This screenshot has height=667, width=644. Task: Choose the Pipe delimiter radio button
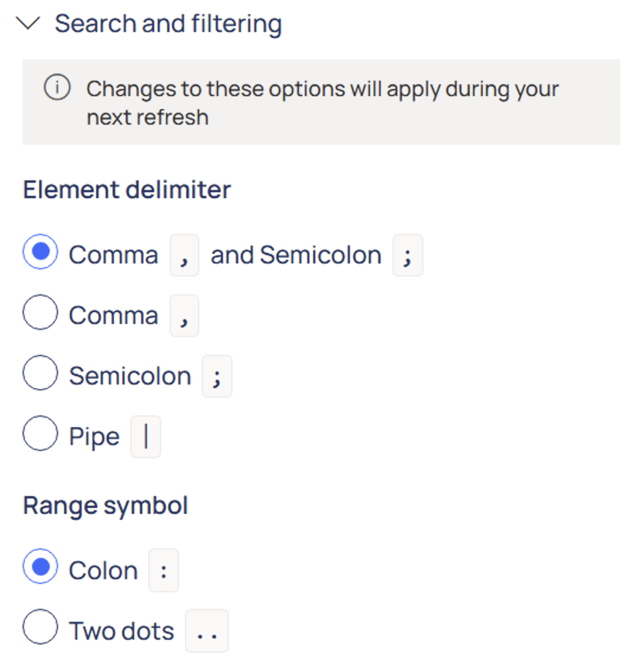tap(40, 434)
